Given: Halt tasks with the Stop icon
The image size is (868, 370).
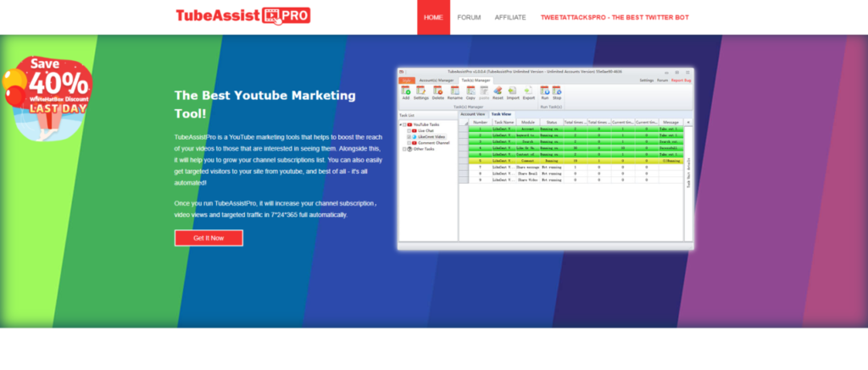Looking at the screenshot, I should pos(557,90).
